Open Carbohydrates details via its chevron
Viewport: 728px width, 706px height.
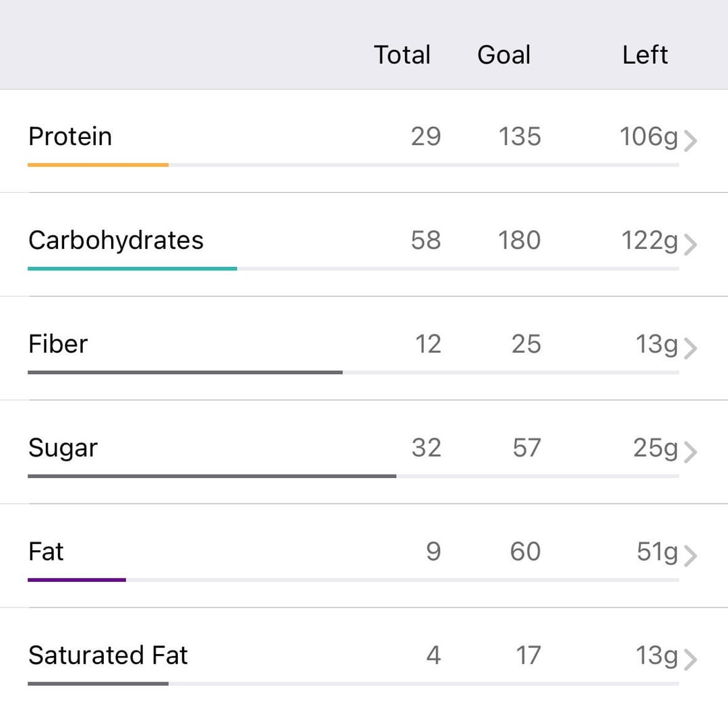pyautogui.click(x=690, y=244)
